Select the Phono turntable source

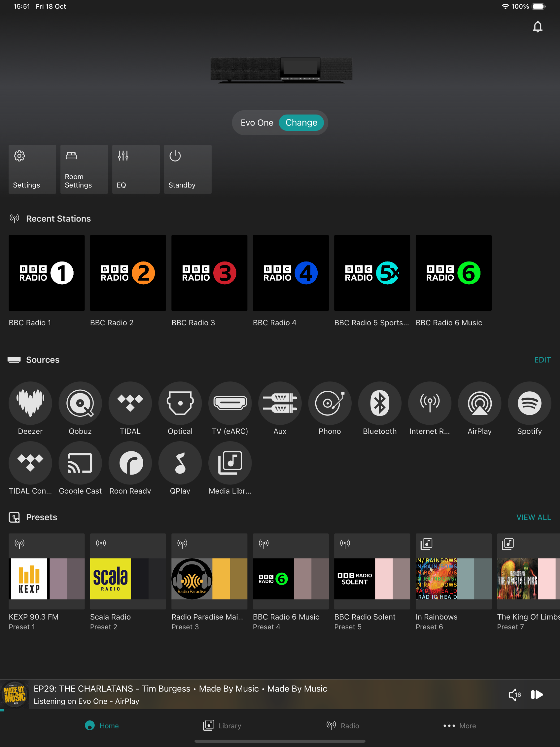[330, 403]
